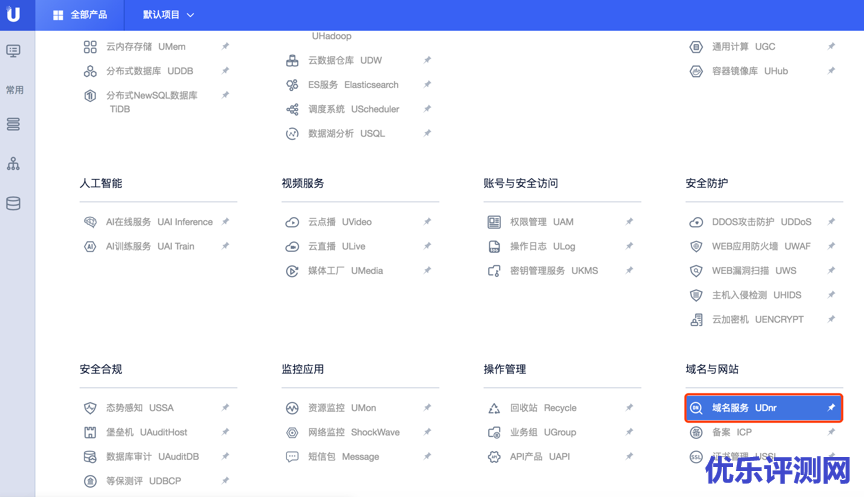
Task: Click the DDOS攻击防护 UDDoS icon
Action: pyautogui.click(x=696, y=222)
